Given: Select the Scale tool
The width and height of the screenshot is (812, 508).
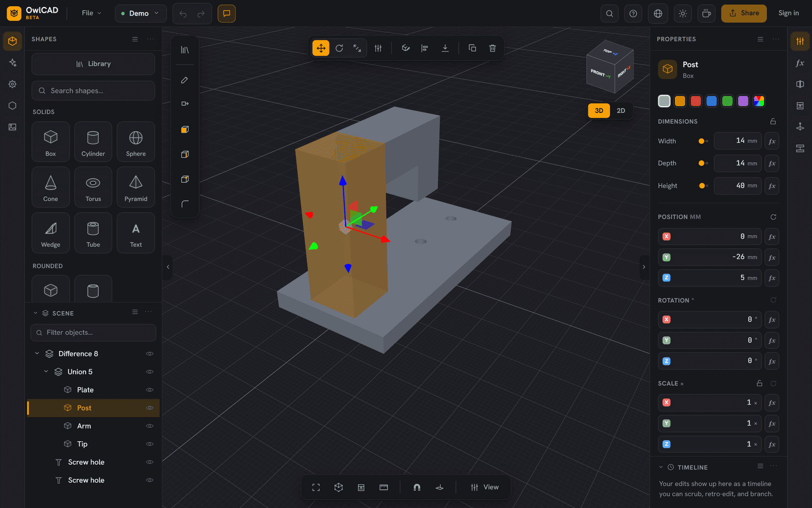Looking at the screenshot, I should pos(357,48).
